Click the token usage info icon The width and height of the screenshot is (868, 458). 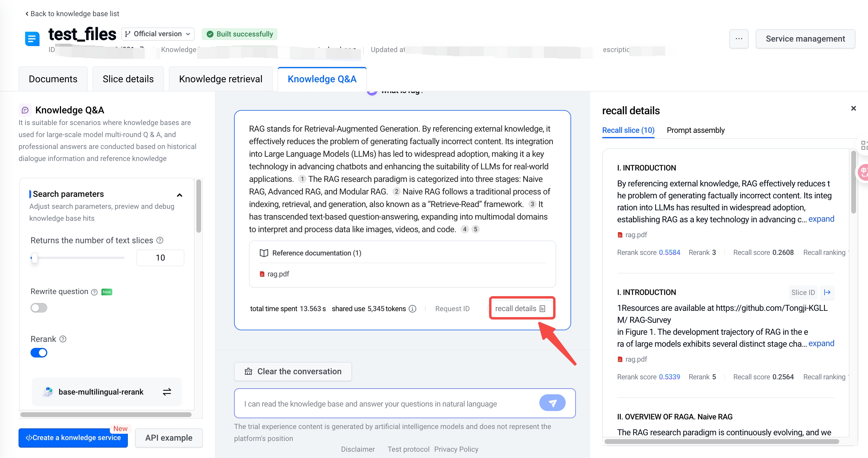pyautogui.click(x=412, y=308)
